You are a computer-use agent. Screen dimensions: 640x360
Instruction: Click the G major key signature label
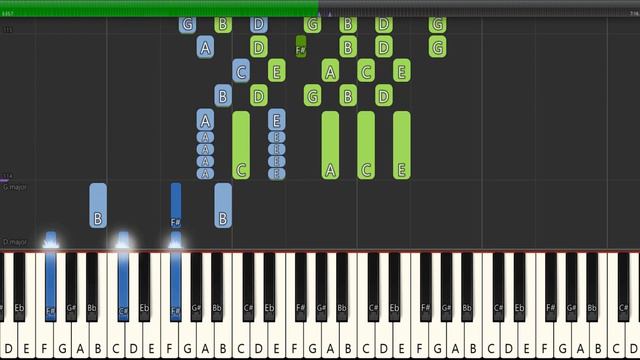pos(15,187)
